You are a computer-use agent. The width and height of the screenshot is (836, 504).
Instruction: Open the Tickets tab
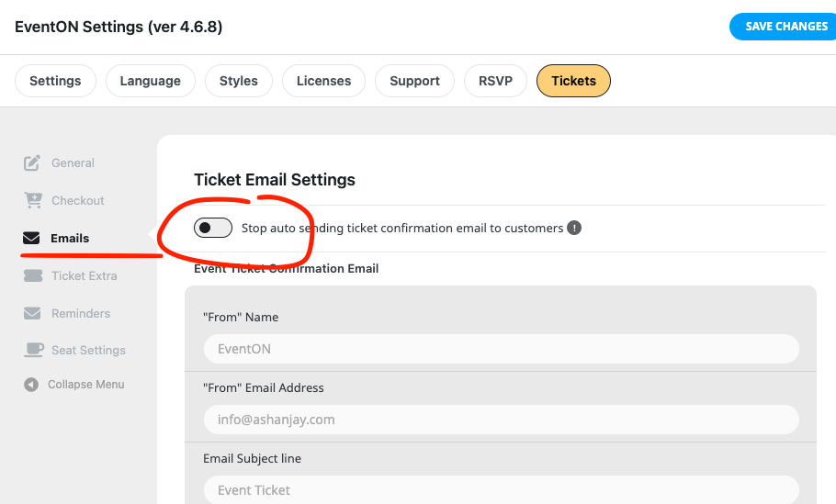coord(573,81)
